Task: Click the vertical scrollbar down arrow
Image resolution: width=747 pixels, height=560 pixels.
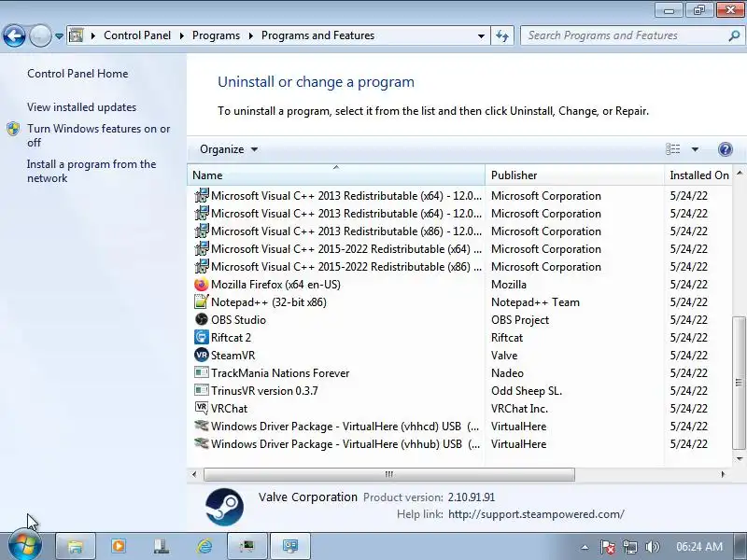Action: pyautogui.click(x=740, y=459)
